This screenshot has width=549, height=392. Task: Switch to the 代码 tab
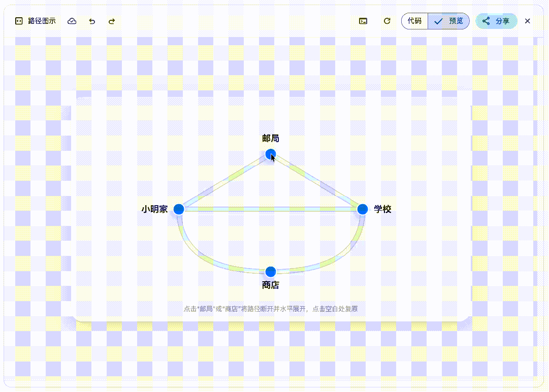pyautogui.click(x=414, y=21)
